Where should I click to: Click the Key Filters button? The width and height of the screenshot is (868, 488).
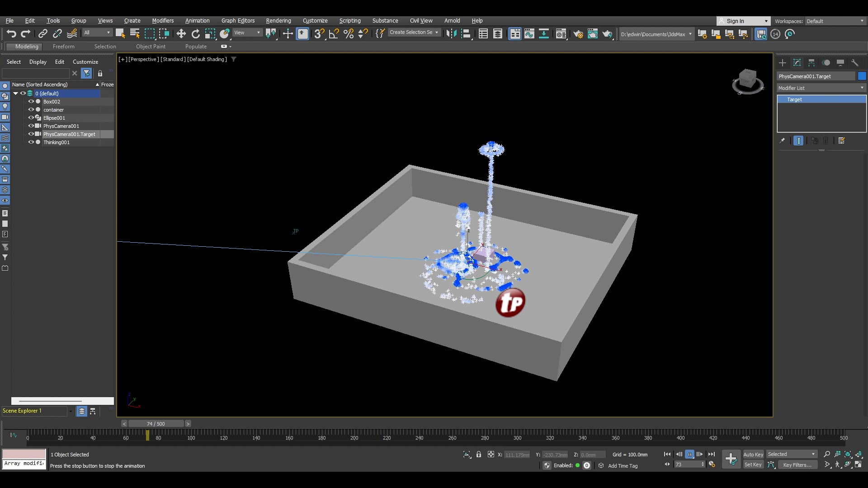click(x=798, y=465)
